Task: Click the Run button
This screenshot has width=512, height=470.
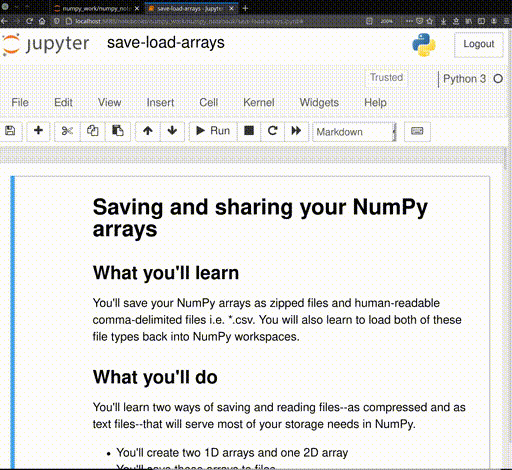Action: (213, 131)
